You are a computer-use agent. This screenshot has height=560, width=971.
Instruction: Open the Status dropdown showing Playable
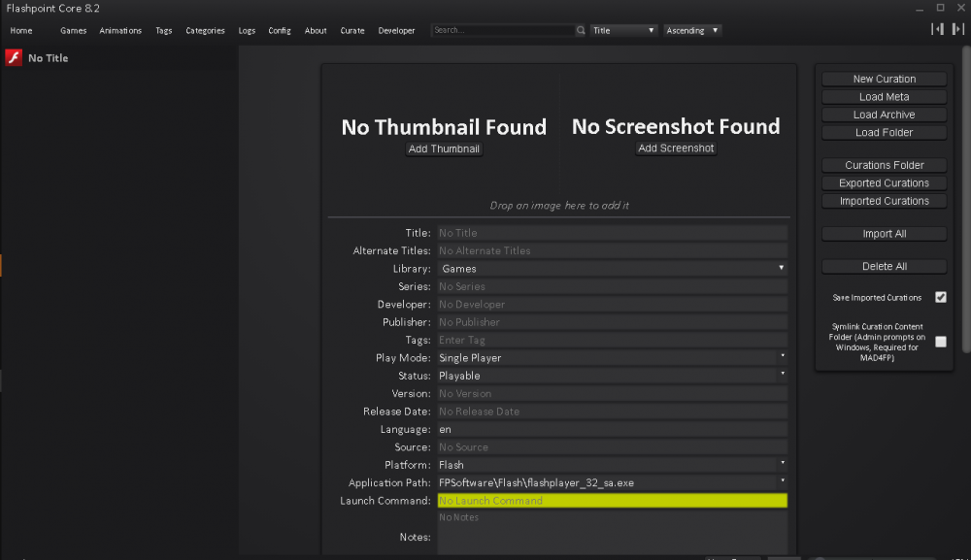[x=612, y=376]
